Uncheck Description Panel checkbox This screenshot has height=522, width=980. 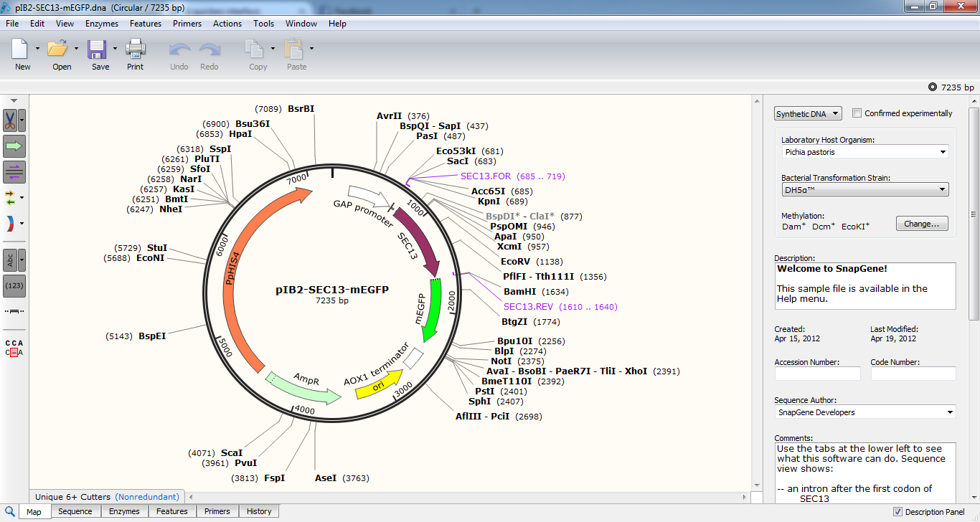pyautogui.click(x=897, y=511)
